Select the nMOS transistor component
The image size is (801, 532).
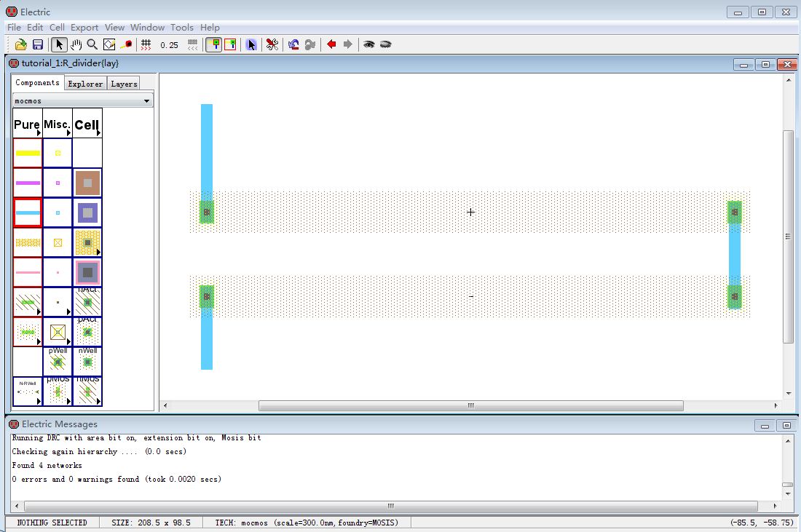point(87,392)
